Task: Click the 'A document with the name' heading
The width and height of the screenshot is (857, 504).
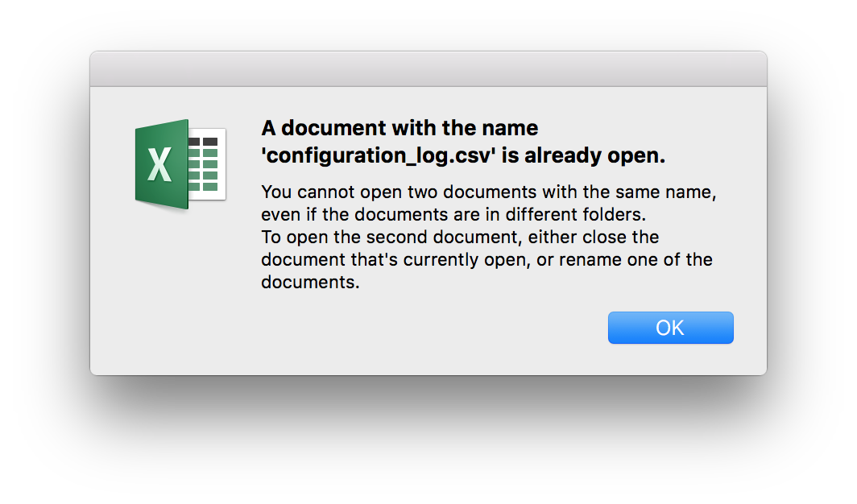Action: (400, 128)
